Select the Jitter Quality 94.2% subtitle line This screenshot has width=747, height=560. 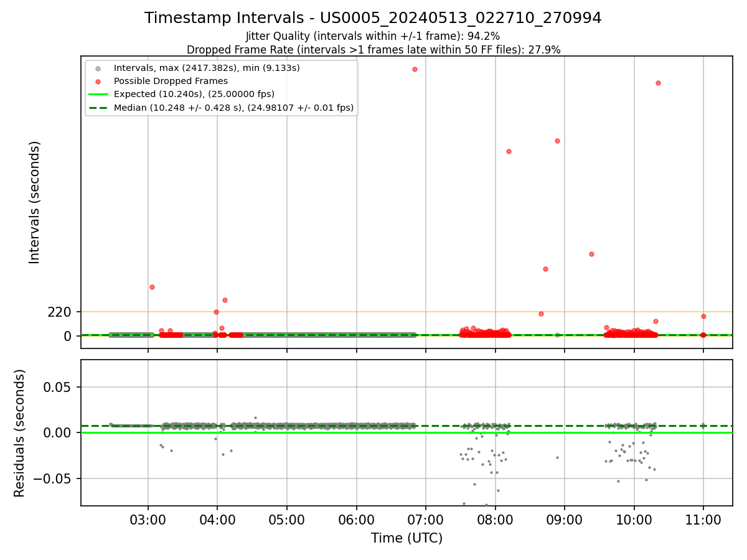tap(373, 36)
